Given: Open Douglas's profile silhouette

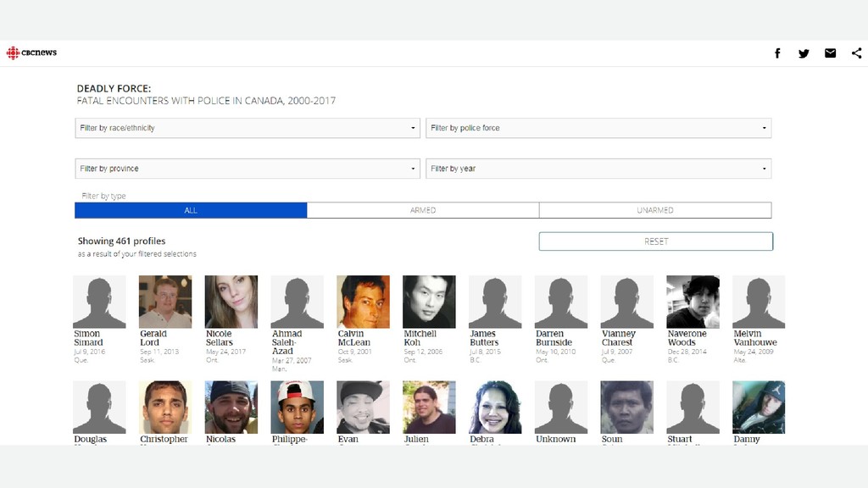Looking at the screenshot, I should (100, 407).
